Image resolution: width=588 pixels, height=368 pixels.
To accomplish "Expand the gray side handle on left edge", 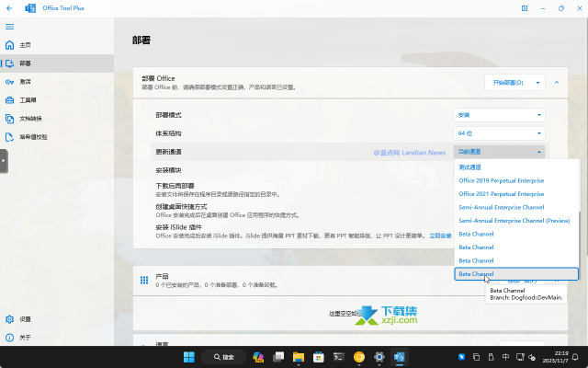I will [4, 161].
